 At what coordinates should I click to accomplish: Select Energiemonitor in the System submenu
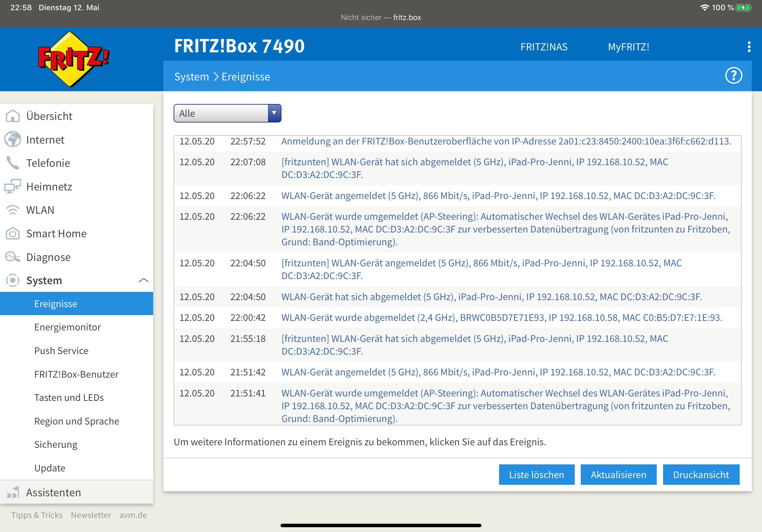pyautogui.click(x=67, y=327)
